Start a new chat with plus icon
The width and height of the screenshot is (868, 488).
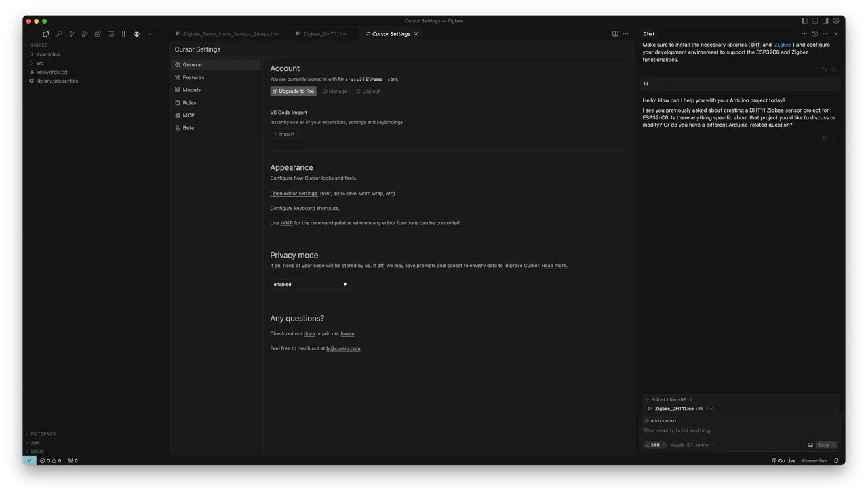(x=804, y=33)
